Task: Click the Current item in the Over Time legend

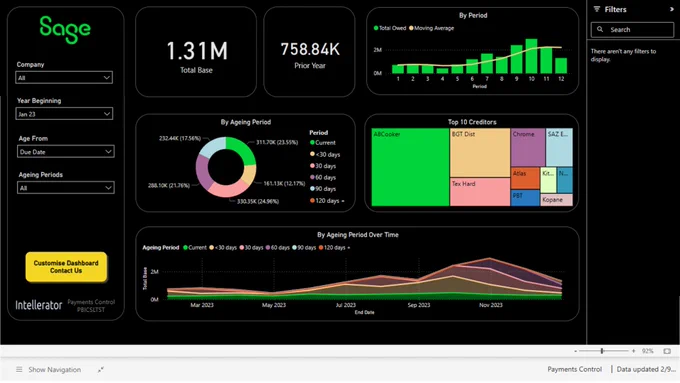Action: coord(195,248)
